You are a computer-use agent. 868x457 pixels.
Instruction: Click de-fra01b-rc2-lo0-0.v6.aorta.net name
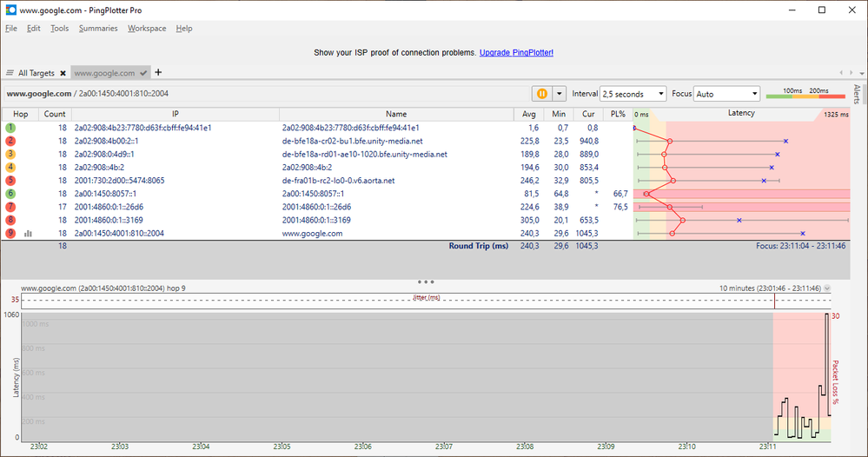pyautogui.click(x=338, y=181)
